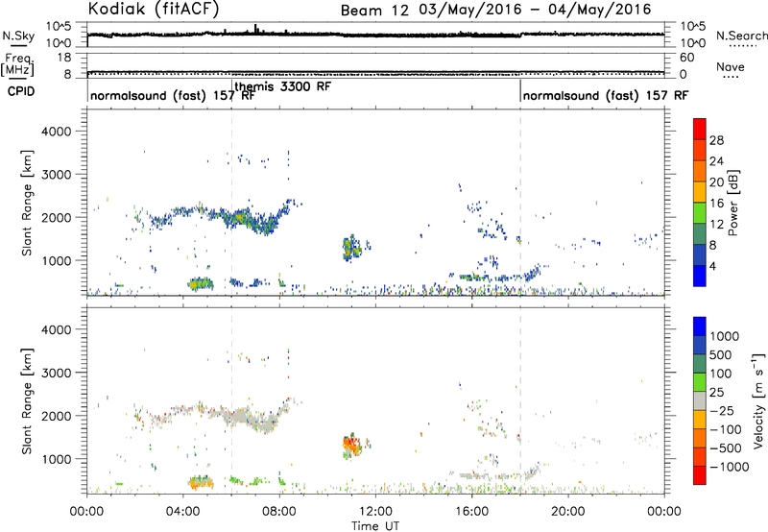The width and height of the screenshot is (768, 532).
Task: Click the 11:00 echo cluster in the power panel
Action: click(352, 249)
